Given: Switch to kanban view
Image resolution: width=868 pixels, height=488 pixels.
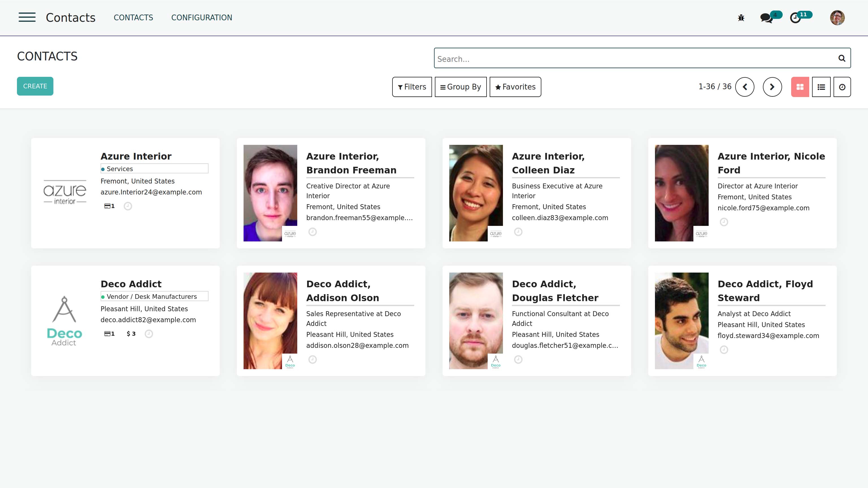Looking at the screenshot, I should tap(800, 87).
